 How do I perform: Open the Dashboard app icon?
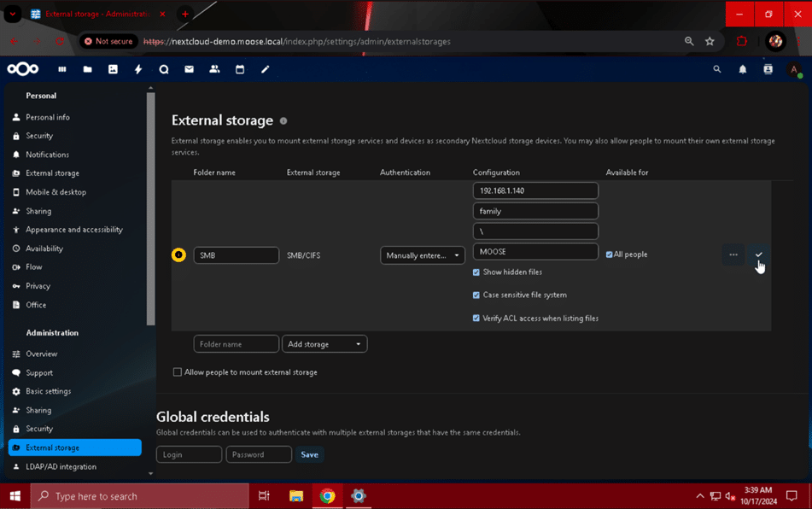click(x=62, y=69)
